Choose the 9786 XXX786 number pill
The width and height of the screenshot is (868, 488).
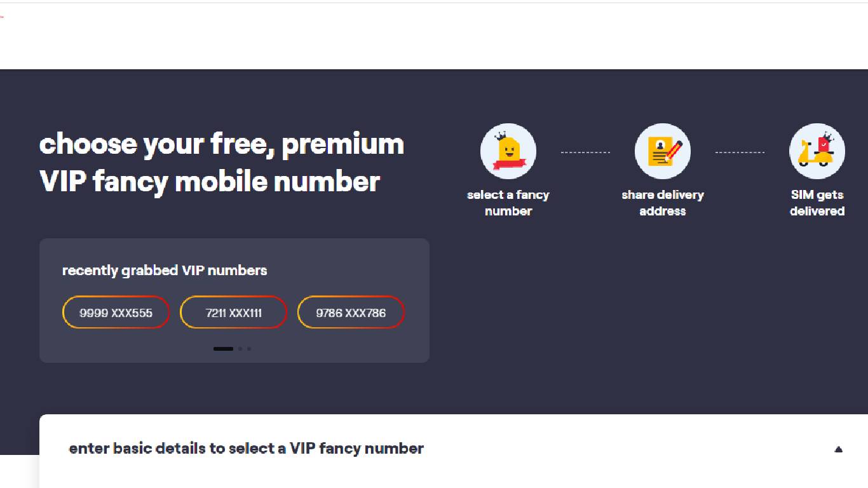(x=351, y=313)
